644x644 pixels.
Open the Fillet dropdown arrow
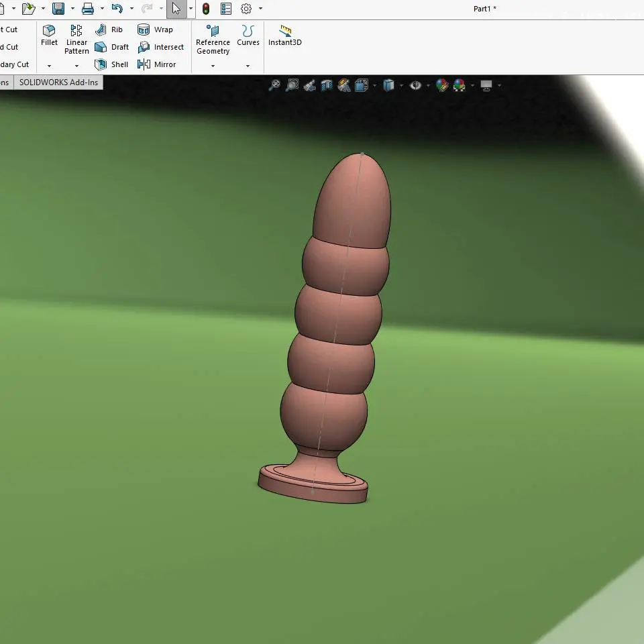pos(49,66)
